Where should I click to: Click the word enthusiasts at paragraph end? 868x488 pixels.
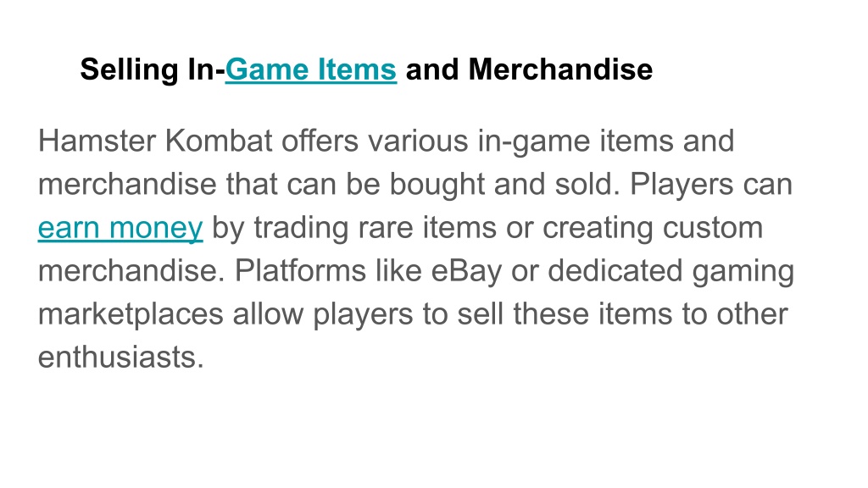pos(120,357)
